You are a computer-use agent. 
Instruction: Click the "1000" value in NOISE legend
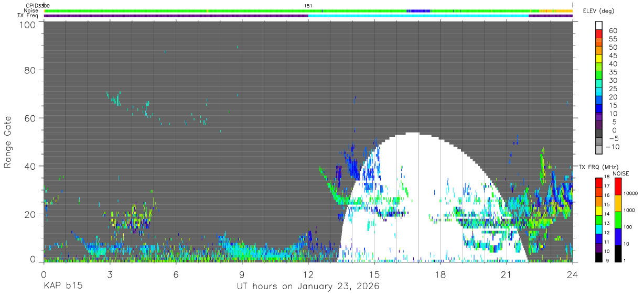point(630,210)
